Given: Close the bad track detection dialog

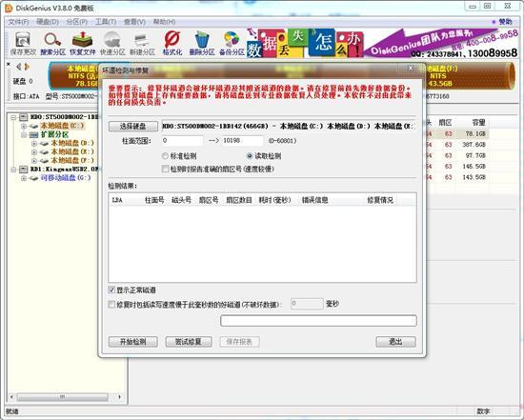Looking at the screenshot, I should (x=411, y=69).
